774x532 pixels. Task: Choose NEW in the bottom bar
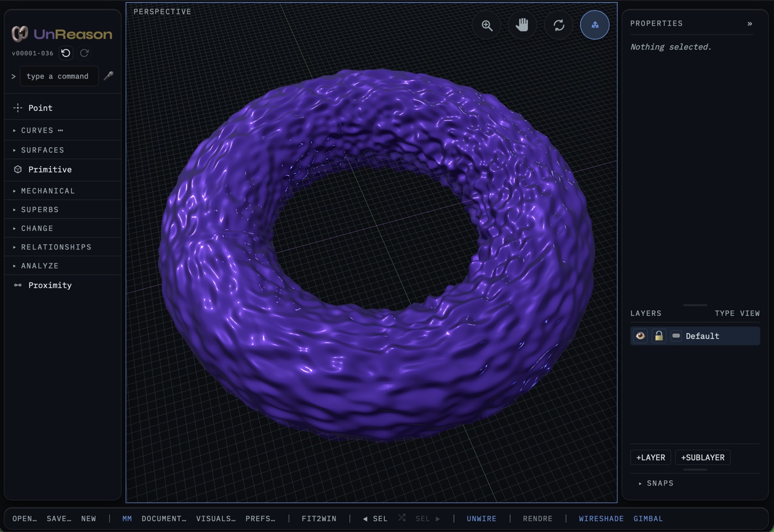click(88, 519)
